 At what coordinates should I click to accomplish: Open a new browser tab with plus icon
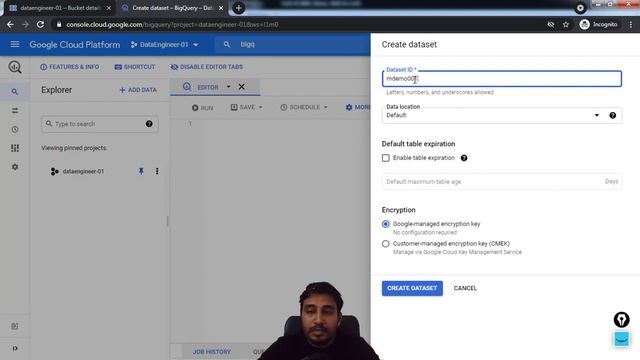239,8
